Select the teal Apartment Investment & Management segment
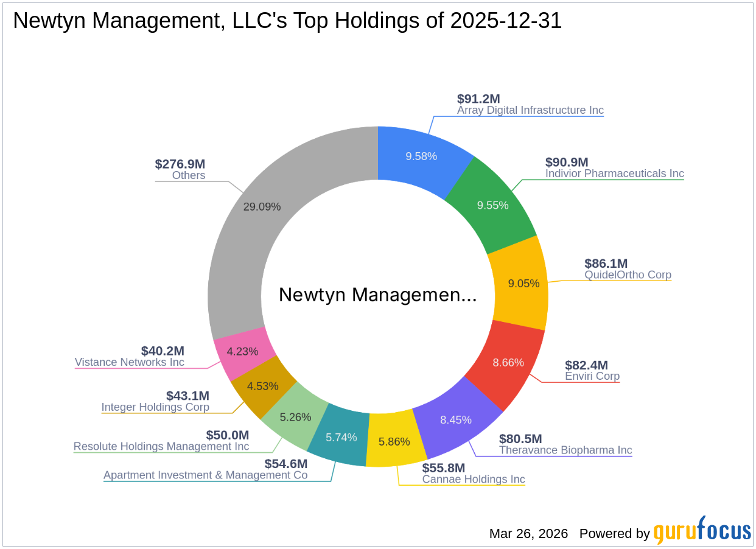This screenshot has height=549, width=756. tap(341, 437)
